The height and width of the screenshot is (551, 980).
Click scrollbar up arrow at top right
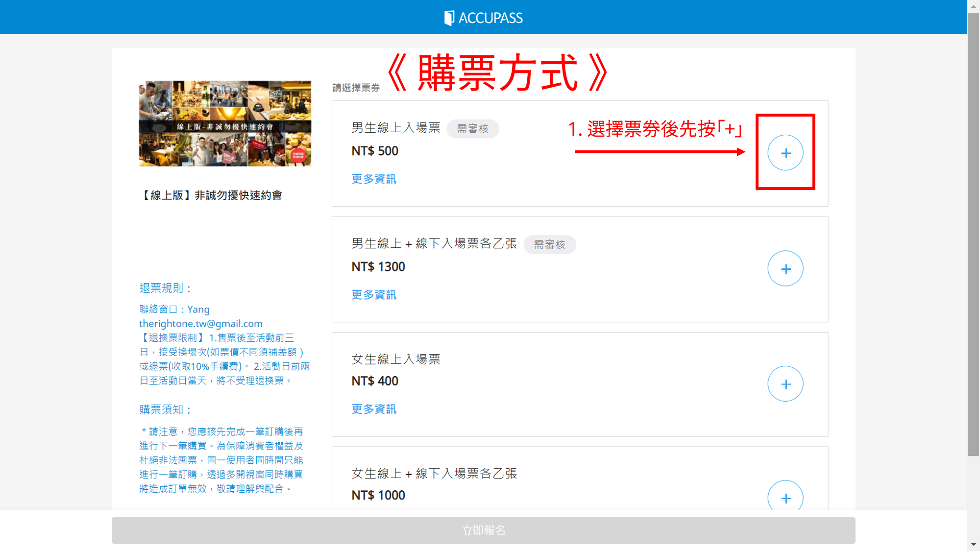[973, 6]
